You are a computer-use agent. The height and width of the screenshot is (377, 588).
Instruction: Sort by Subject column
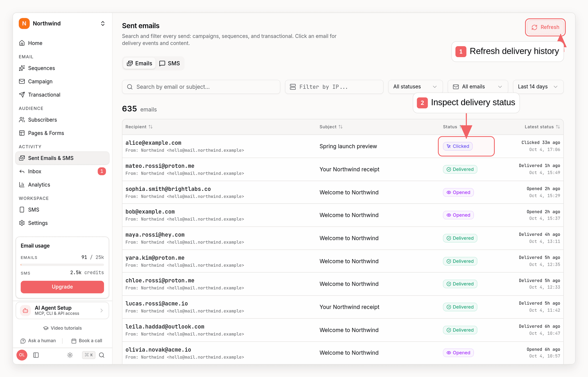click(331, 127)
